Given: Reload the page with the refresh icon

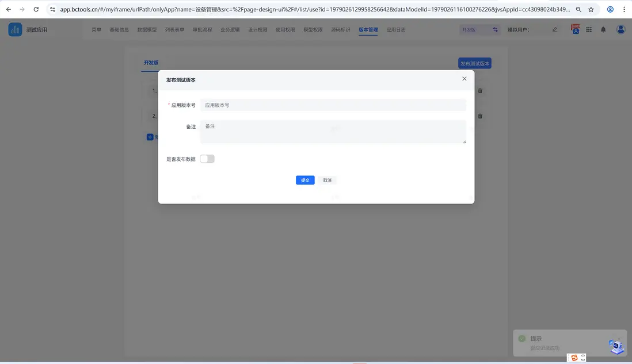Looking at the screenshot, I should 36,9.
